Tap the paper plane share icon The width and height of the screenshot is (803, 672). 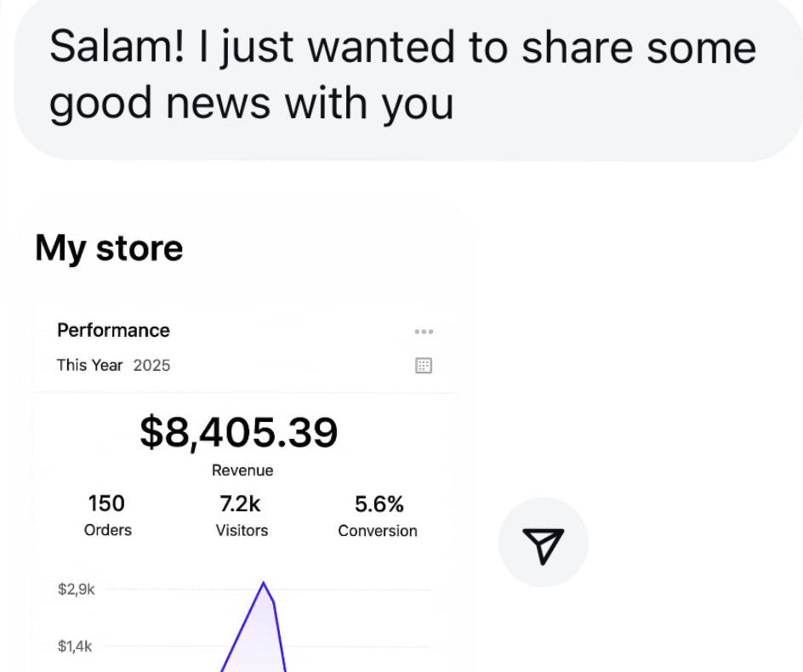pos(543,544)
